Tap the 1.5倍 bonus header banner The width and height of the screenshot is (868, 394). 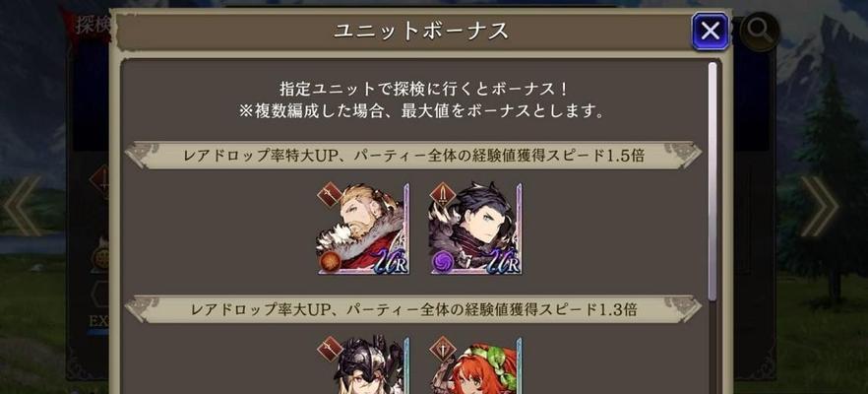pos(413,156)
